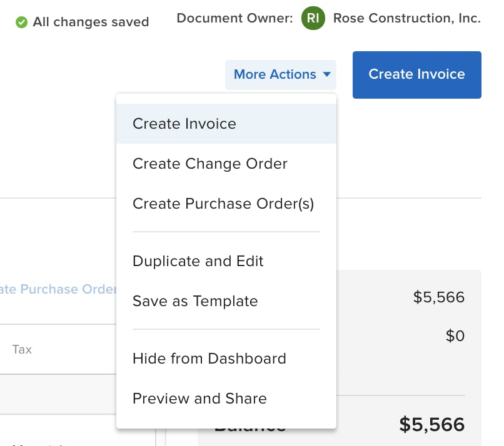Select "Create Invoice" from the open menu
504x446 pixels.
[184, 124]
